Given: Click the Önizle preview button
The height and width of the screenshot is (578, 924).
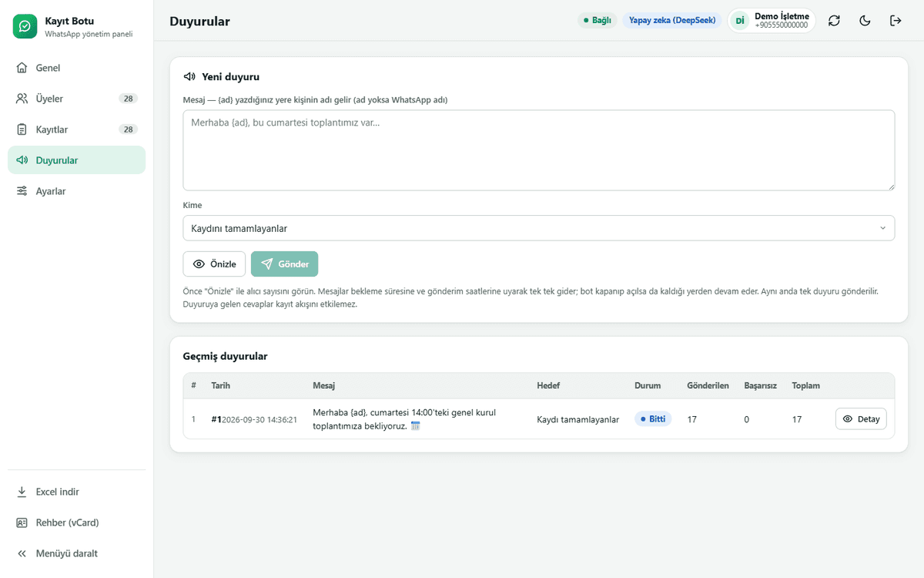Looking at the screenshot, I should tap(214, 264).
